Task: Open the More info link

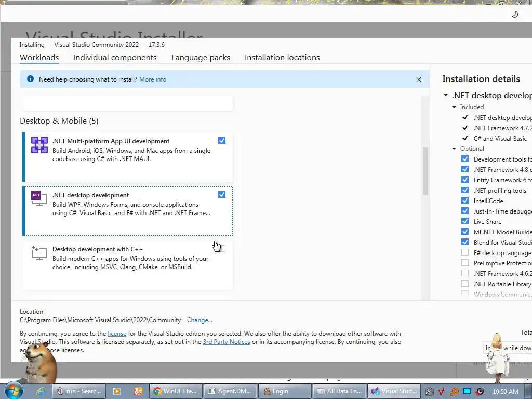Action: click(x=153, y=79)
